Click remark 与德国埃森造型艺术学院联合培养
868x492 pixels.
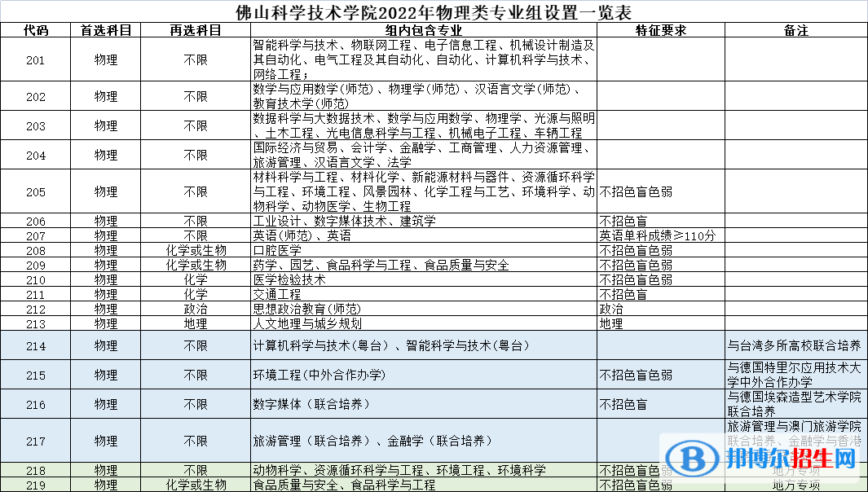point(795,405)
